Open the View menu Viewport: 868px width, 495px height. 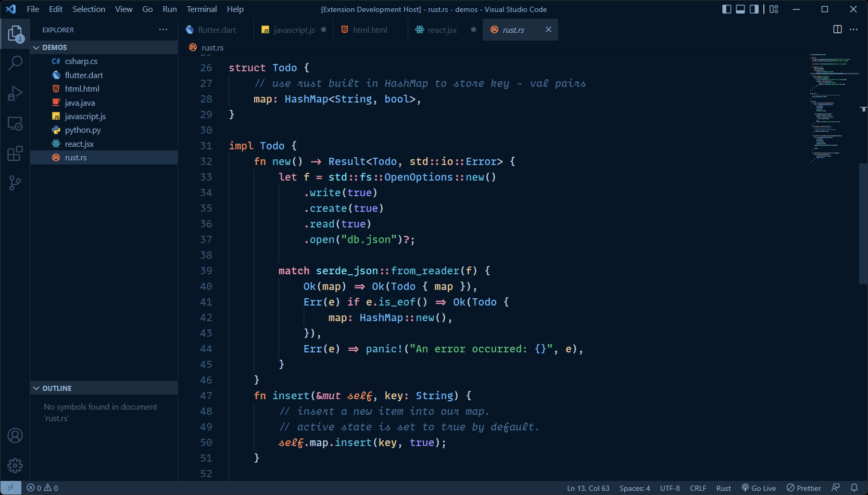(124, 9)
